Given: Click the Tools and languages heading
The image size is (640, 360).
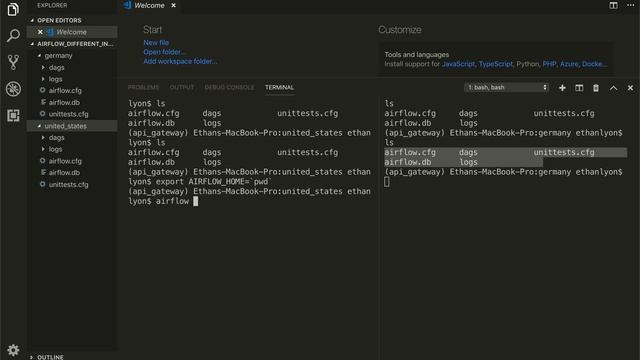Looking at the screenshot, I should (416, 55).
